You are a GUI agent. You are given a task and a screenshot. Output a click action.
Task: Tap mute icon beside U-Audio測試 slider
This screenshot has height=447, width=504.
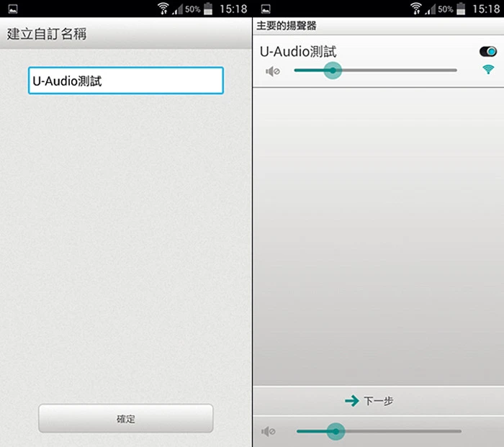[x=273, y=71]
